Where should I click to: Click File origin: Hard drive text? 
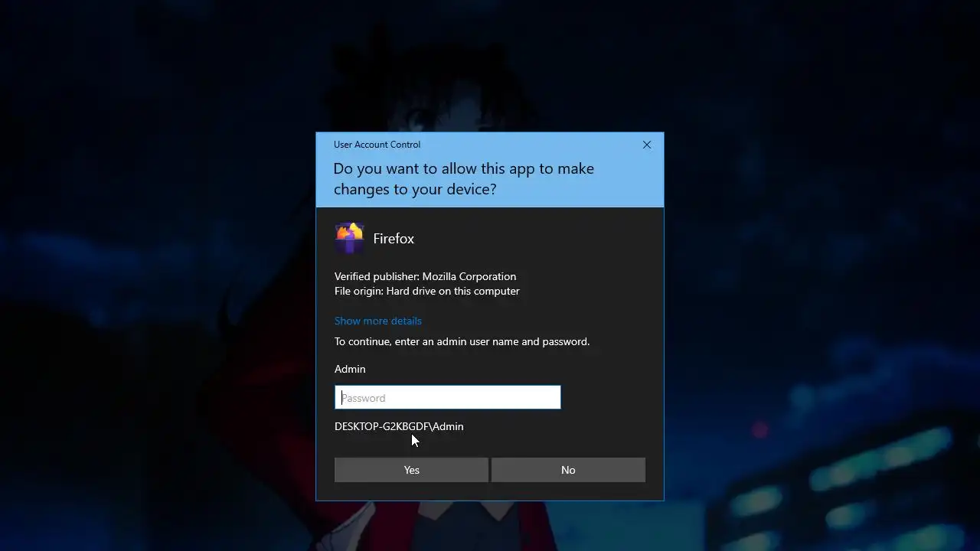[x=427, y=291]
